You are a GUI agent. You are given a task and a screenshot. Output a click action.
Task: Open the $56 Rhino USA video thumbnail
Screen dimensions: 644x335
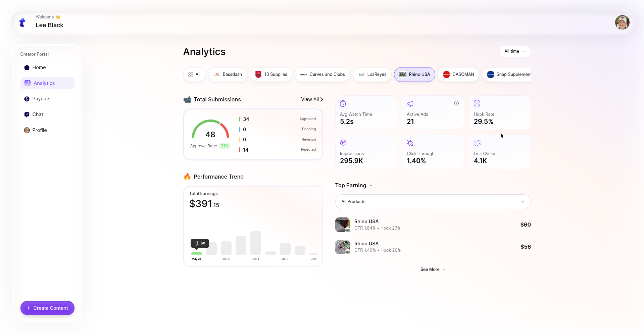[x=342, y=247]
